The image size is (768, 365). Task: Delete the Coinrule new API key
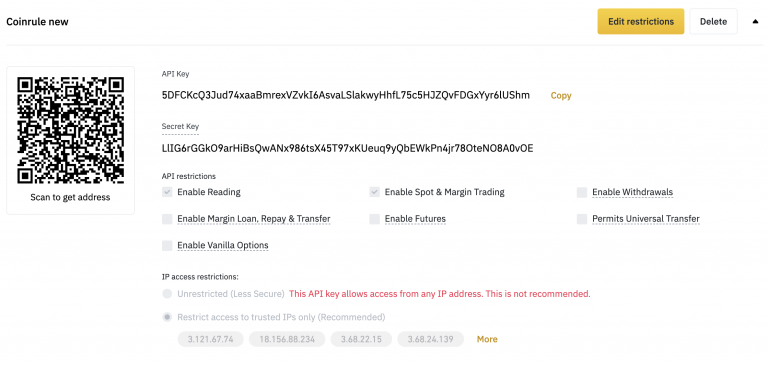pyautogui.click(x=713, y=22)
